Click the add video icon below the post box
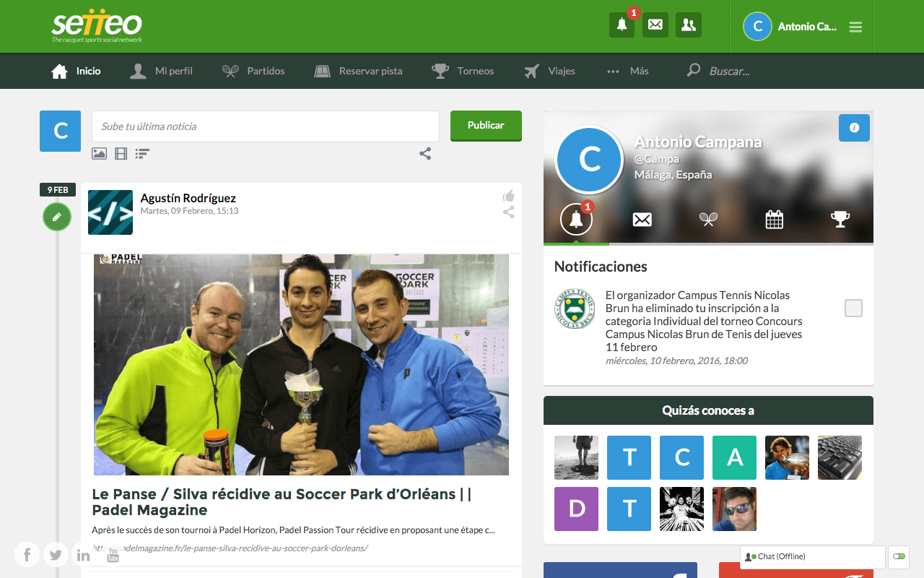The height and width of the screenshot is (578, 924). (x=121, y=153)
